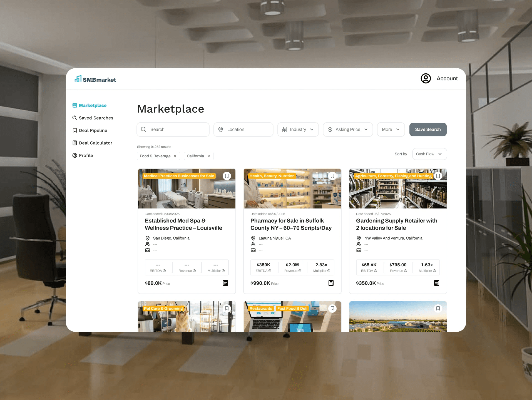Click EBITDA help icon on pharmacy card

coord(270,271)
